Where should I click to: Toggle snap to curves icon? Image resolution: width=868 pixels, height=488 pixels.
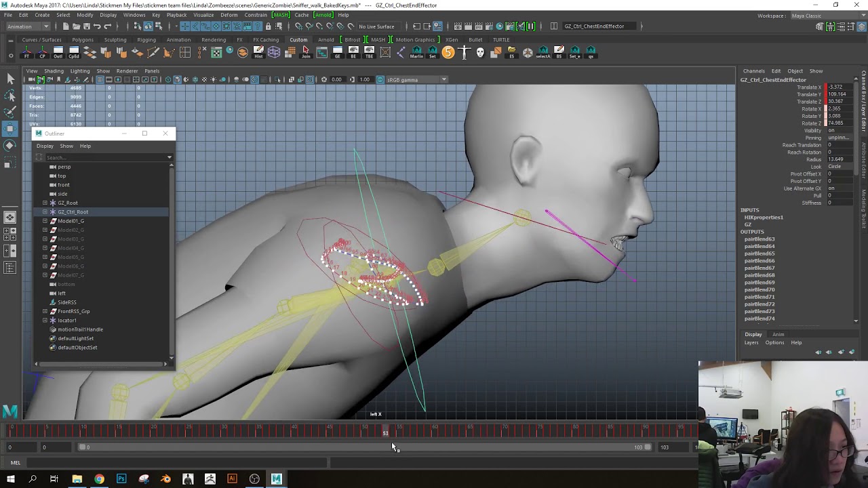click(309, 26)
